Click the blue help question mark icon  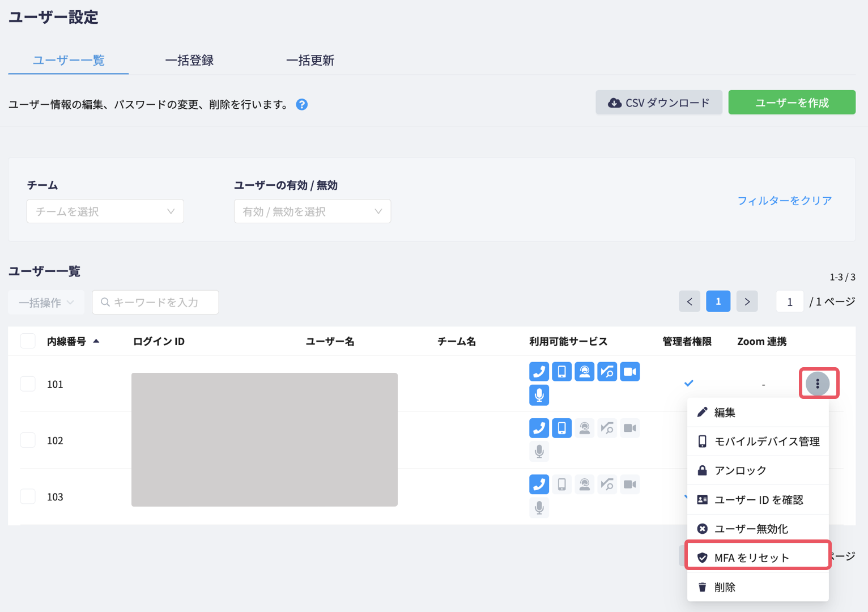coord(302,104)
